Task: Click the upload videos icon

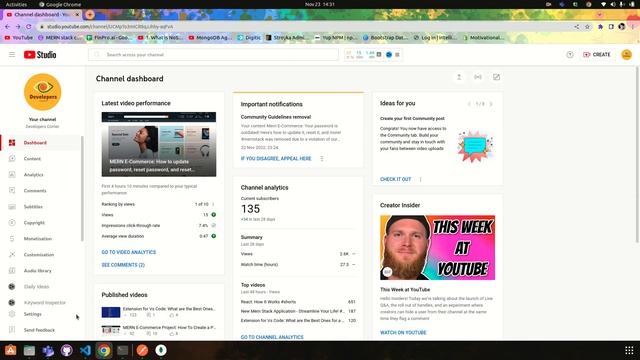Action: [x=459, y=77]
